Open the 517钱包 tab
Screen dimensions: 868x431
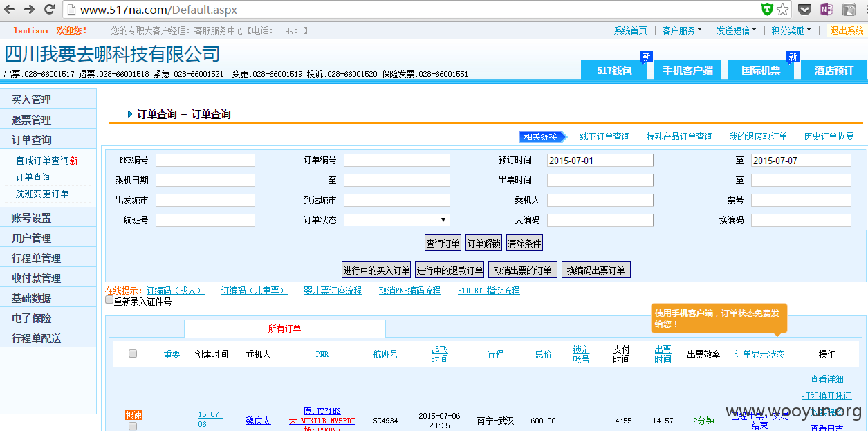click(x=615, y=70)
